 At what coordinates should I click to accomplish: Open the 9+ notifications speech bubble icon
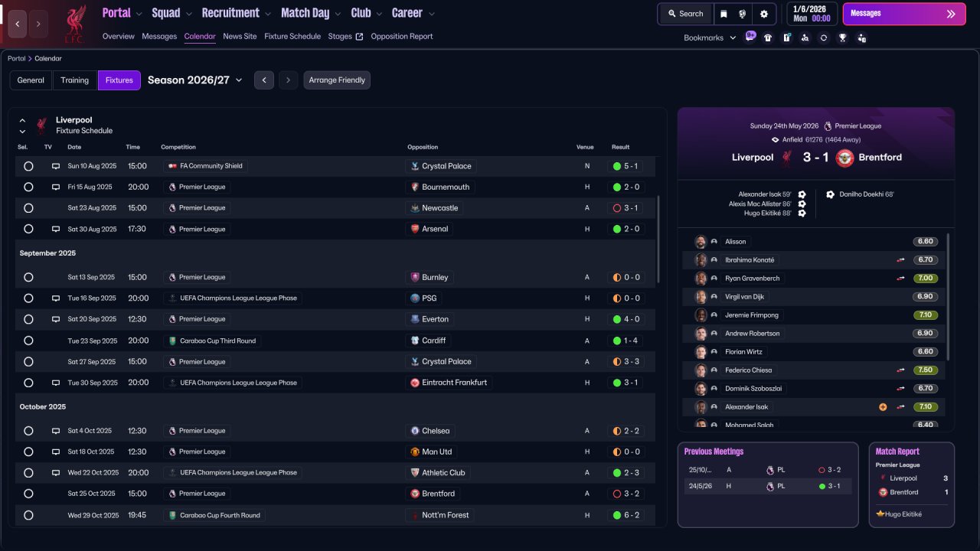click(750, 37)
